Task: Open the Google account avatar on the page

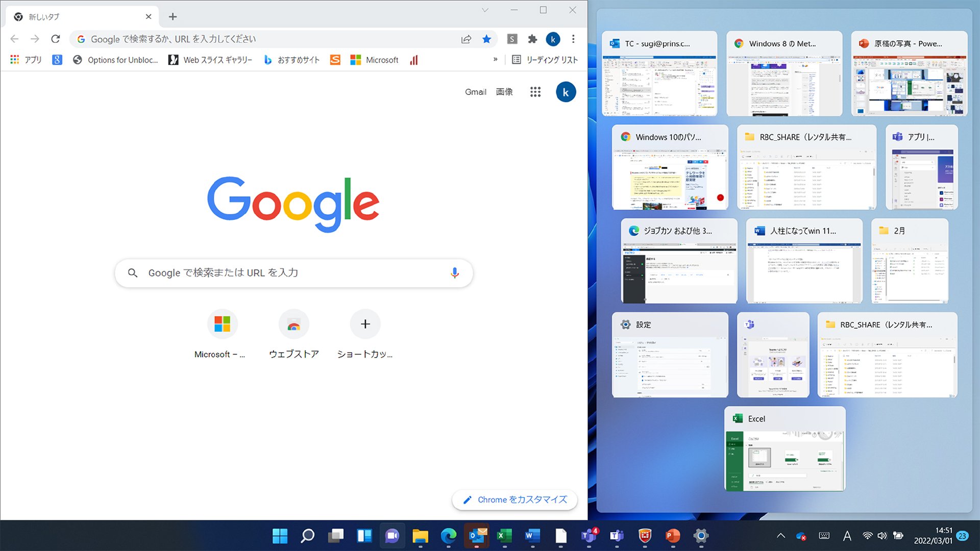Action: click(x=566, y=92)
